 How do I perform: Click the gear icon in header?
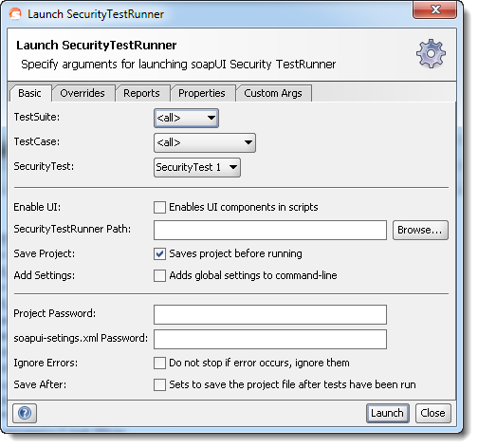pyautogui.click(x=431, y=53)
